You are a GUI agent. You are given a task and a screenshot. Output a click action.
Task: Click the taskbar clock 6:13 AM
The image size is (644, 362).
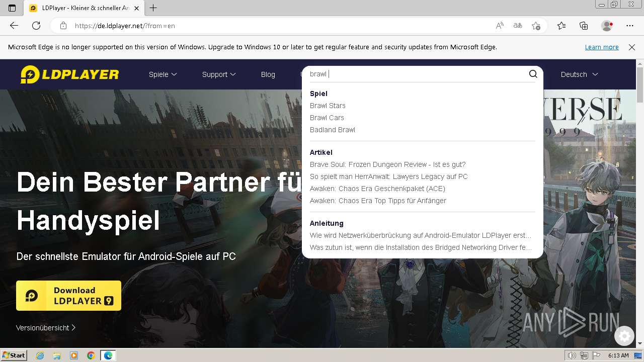618,355
